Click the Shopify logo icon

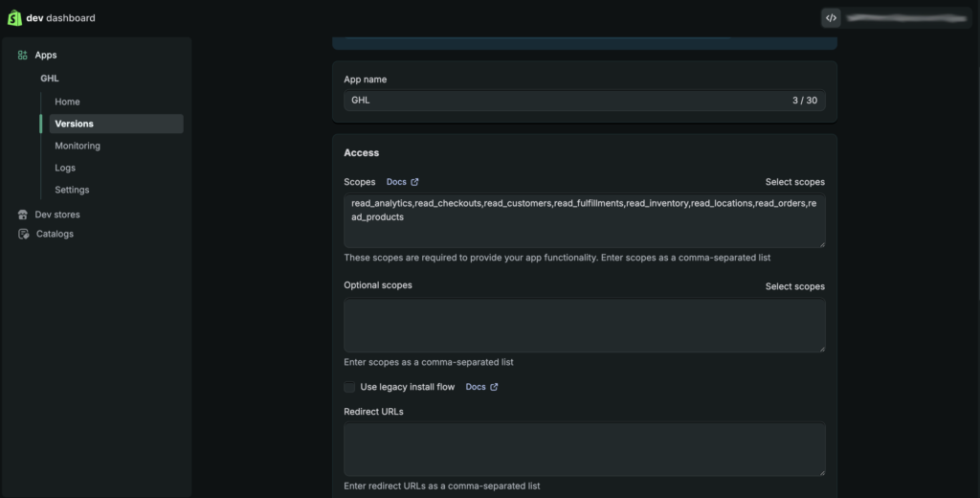pos(14,17)
